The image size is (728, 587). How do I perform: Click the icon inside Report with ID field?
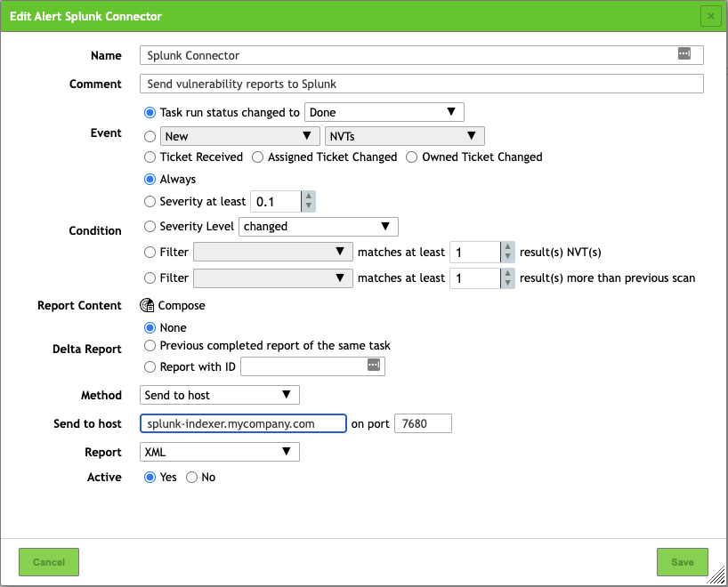(x=374, y=365)
